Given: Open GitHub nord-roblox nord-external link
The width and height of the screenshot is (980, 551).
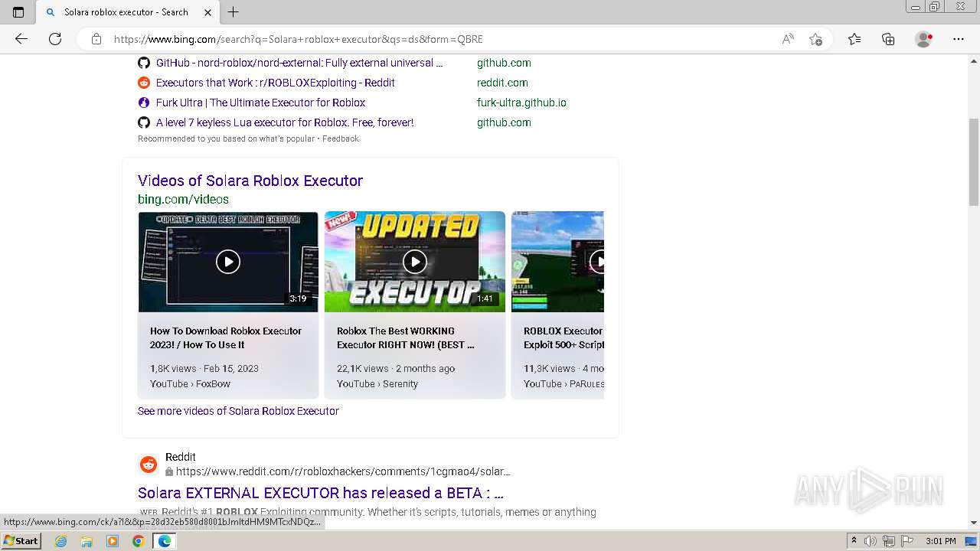Looking at the screenshot, I should click(299, 63).
